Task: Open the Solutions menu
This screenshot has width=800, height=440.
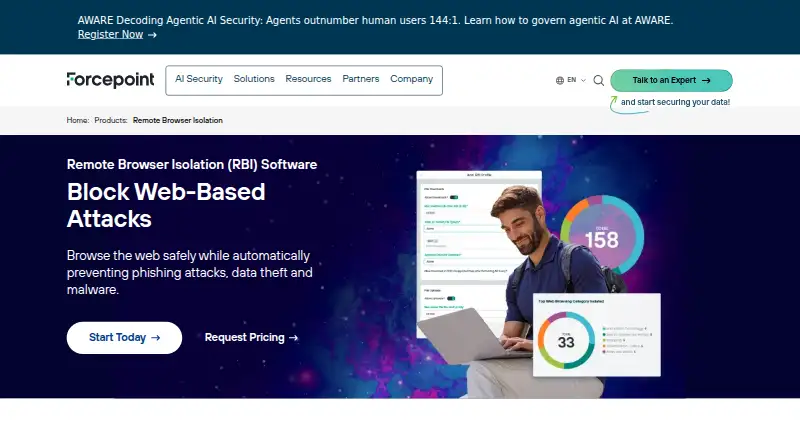Action: (254, 79)
